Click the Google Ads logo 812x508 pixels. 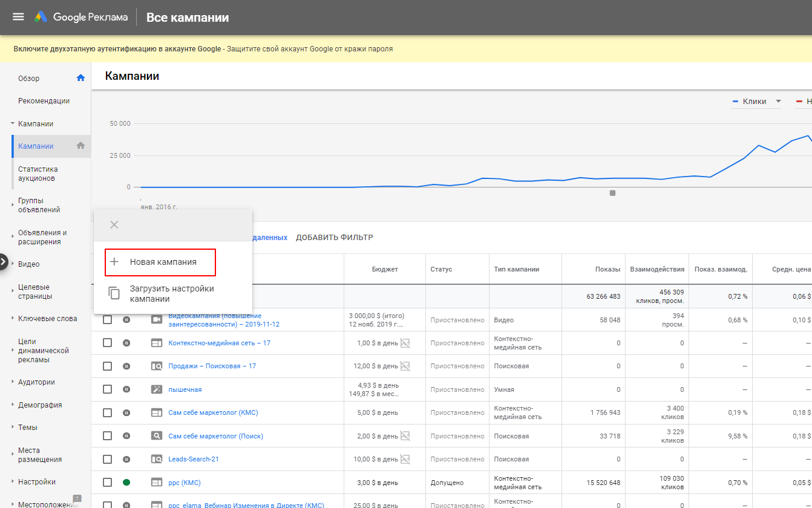[x=41, y=17]
